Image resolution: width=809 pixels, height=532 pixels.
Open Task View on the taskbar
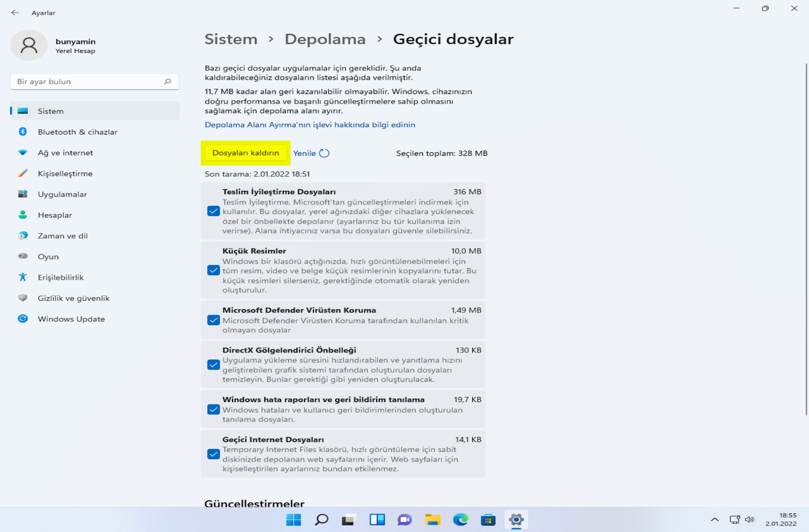pyautogui.click(x=348, y=519)
